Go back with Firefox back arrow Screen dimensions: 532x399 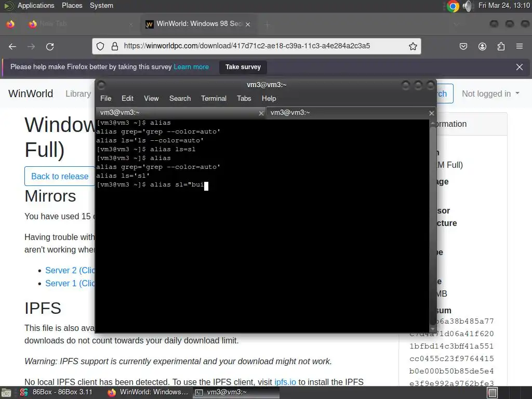[x=12, y=46]
